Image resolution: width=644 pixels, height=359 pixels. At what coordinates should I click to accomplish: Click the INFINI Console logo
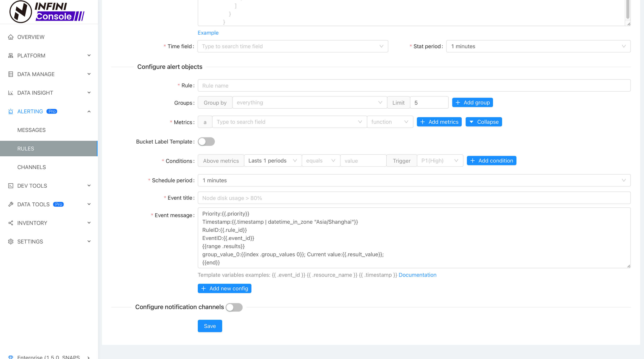(47, 11)
